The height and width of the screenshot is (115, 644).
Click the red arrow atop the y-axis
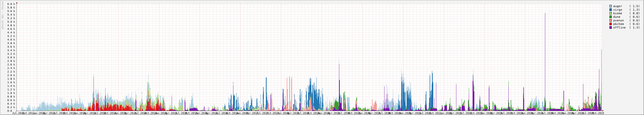click(17, 3)
